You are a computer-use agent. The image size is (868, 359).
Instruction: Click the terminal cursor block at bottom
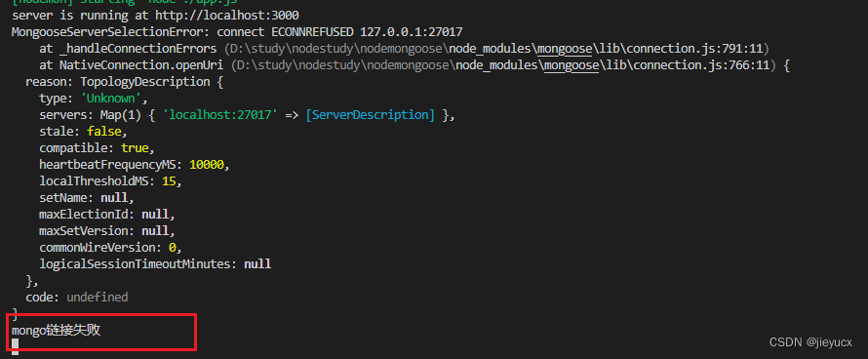[x=15, y=347]
